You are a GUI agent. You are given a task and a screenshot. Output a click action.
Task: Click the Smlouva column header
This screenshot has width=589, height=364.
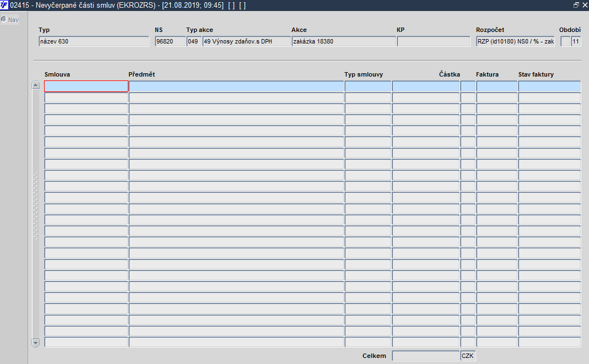57,74
